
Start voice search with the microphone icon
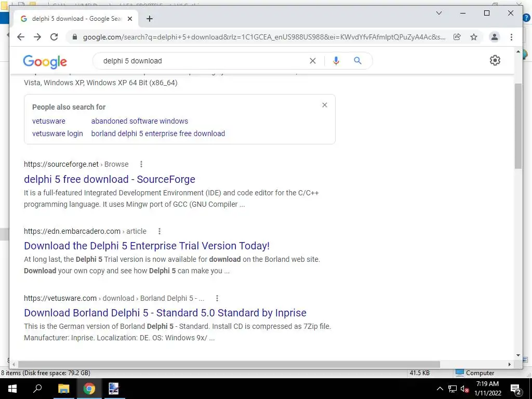pyautogui.click(x=336, y=61)
